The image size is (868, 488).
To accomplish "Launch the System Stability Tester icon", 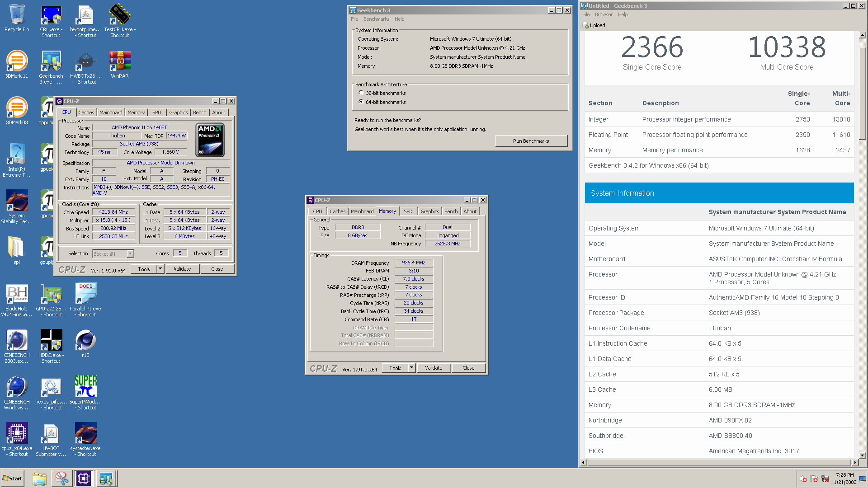I will [x=17, y=206].
